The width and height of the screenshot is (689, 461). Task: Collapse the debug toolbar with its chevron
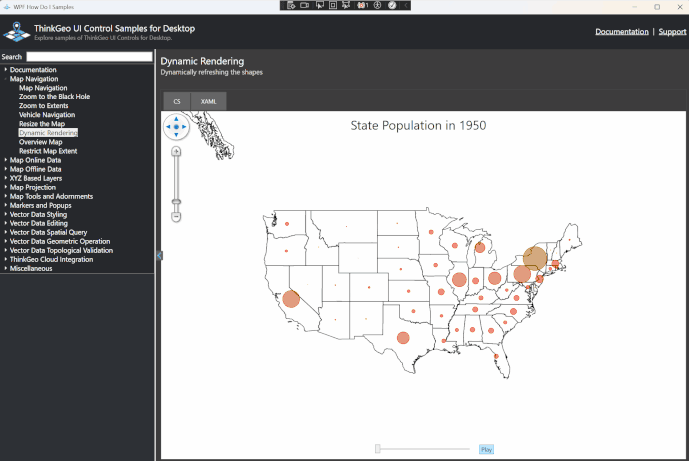pos(406,5)
